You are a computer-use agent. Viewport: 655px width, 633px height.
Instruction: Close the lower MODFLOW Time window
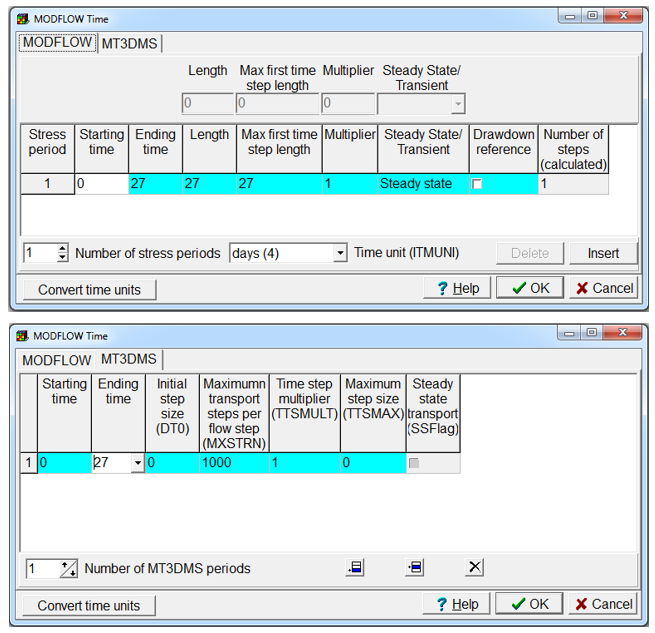(x=622, y=333)
